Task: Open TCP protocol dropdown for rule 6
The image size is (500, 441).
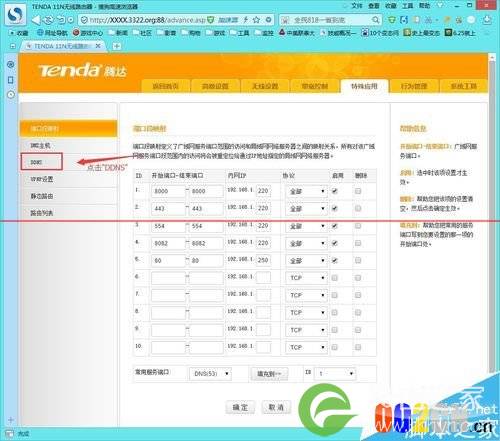Action: click(x=307, y=278)
